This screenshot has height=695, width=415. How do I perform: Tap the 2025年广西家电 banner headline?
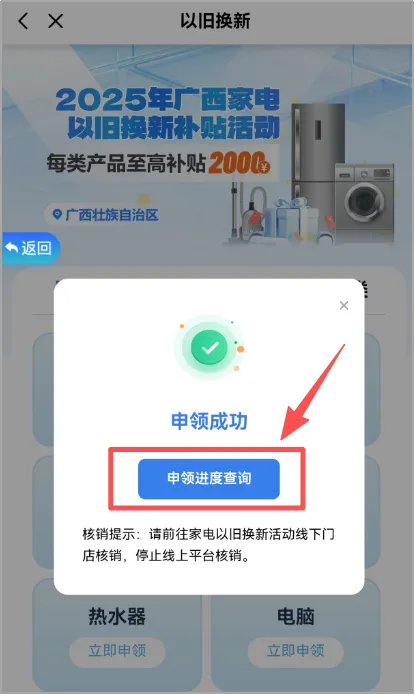[168, 100]
